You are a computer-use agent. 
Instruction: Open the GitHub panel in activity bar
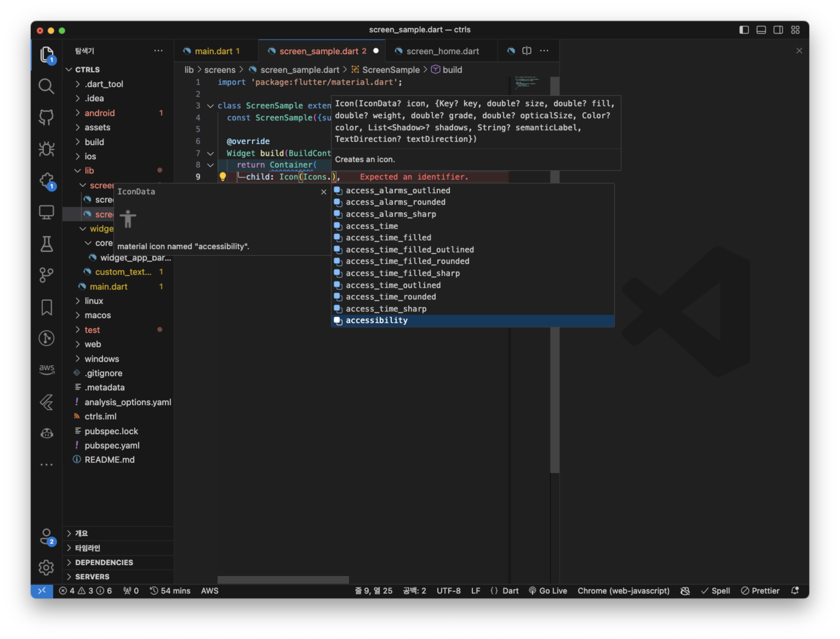[46, 117]
